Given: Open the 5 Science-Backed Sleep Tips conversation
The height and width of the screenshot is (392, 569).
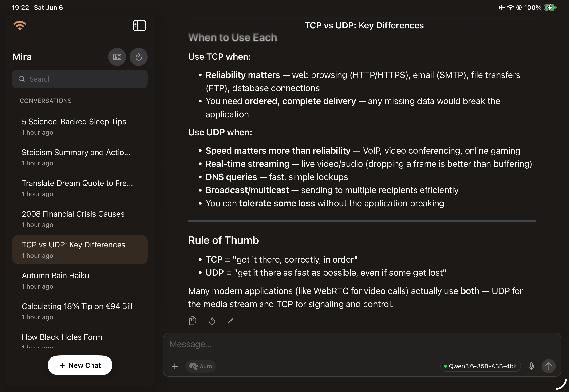Looking at the screenshot, I should click(x=80, y=127).
